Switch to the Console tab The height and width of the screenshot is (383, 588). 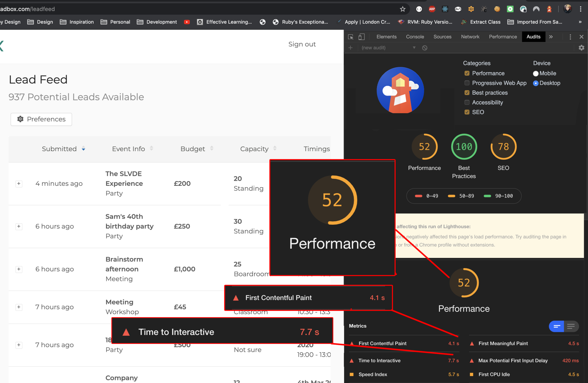point(415,37)
